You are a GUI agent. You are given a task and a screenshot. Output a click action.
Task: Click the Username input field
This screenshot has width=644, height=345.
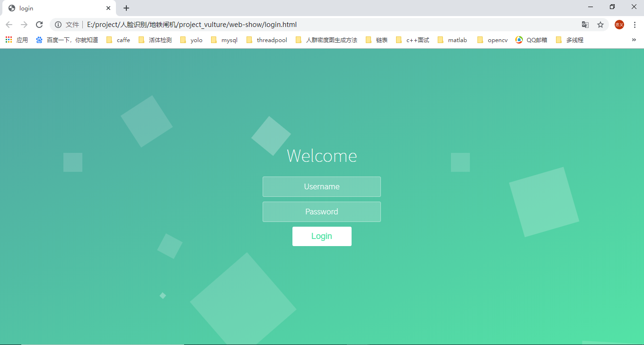(x=322, y=186)
